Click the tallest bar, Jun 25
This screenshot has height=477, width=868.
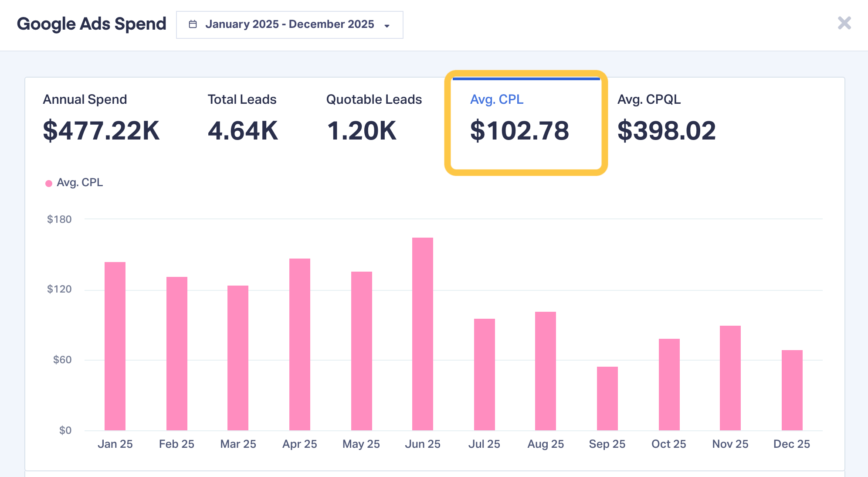coord(423,334)
